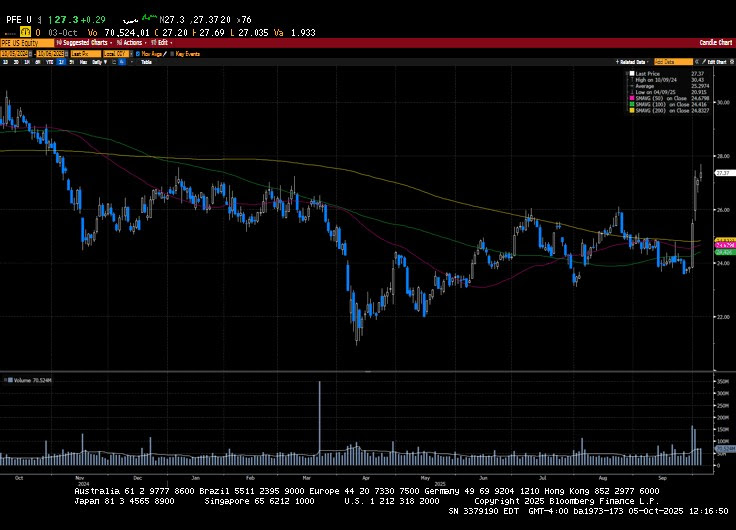This screenshot has width=736, height=530.
Task: Open the Edit menu
Action: tap(165, 43)
